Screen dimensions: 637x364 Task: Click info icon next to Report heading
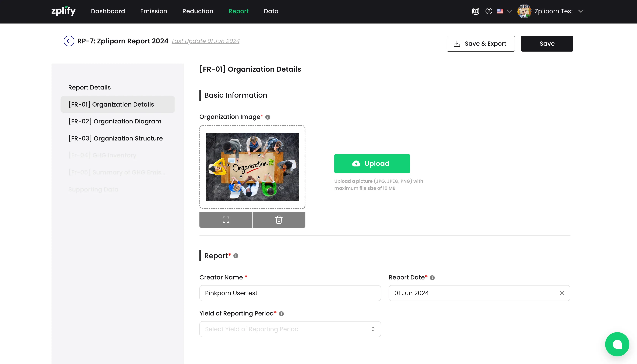(x=236, y=256)
